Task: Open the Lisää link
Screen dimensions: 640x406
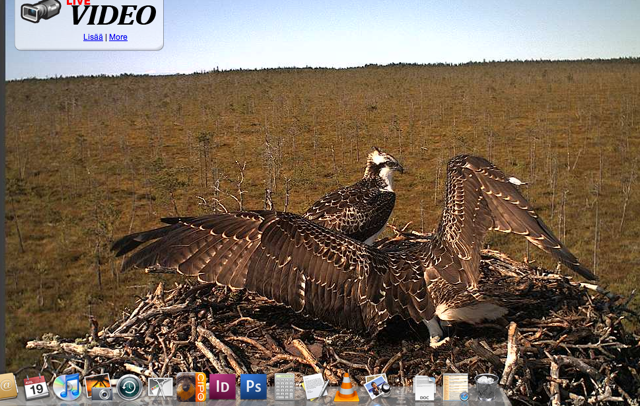Action: tap(93, 37)
